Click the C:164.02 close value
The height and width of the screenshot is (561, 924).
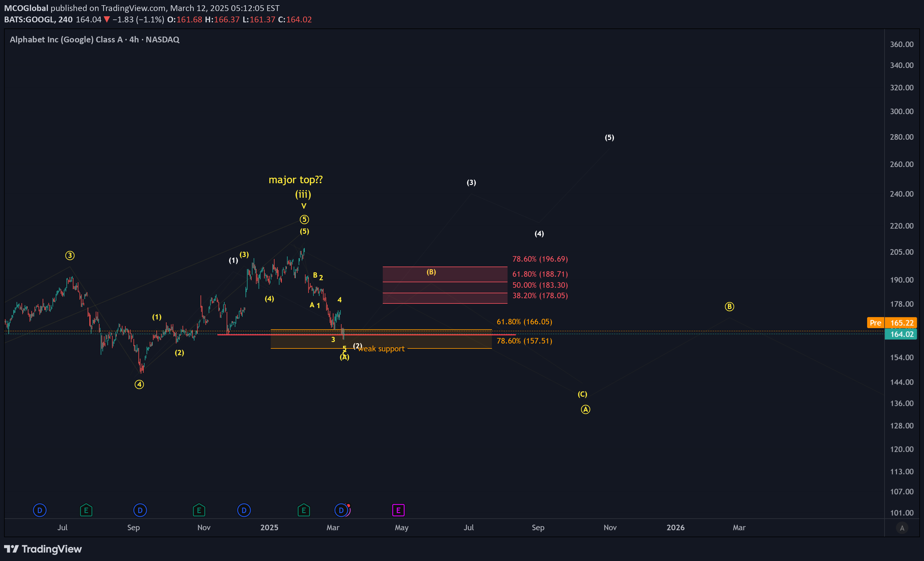pos(295,19)
